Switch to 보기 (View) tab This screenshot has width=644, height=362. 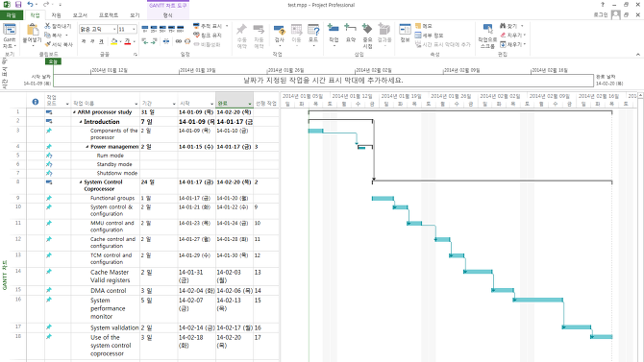click(135, 15)
